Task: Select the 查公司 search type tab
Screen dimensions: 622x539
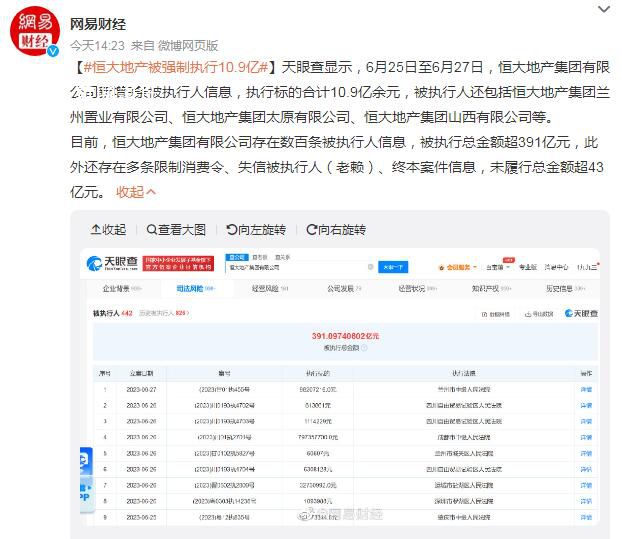Action: click(236, 257)
